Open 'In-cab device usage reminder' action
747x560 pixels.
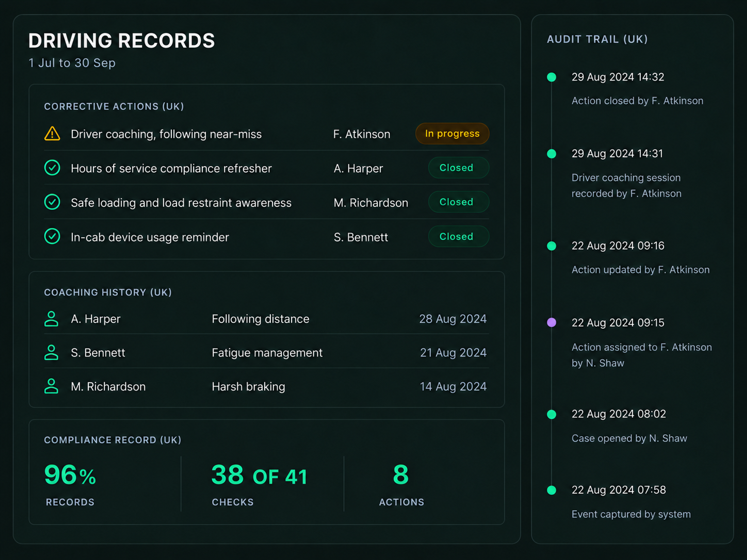point(150,237)
